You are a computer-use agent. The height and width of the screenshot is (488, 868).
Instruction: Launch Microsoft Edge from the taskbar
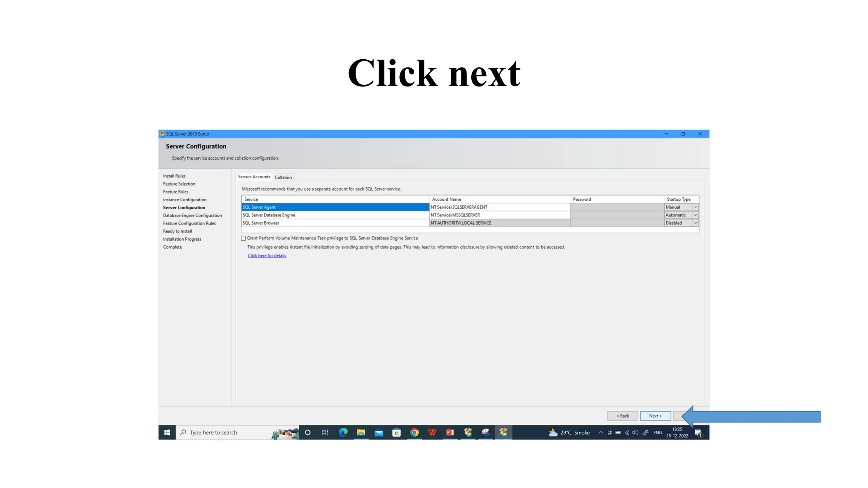pyautogui.click(x=343, y=433)
